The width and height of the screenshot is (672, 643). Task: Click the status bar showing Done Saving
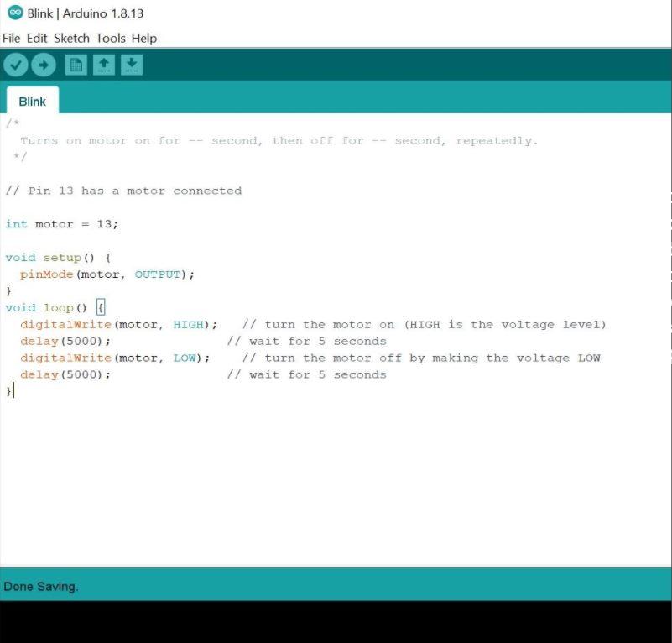[40, 586]
